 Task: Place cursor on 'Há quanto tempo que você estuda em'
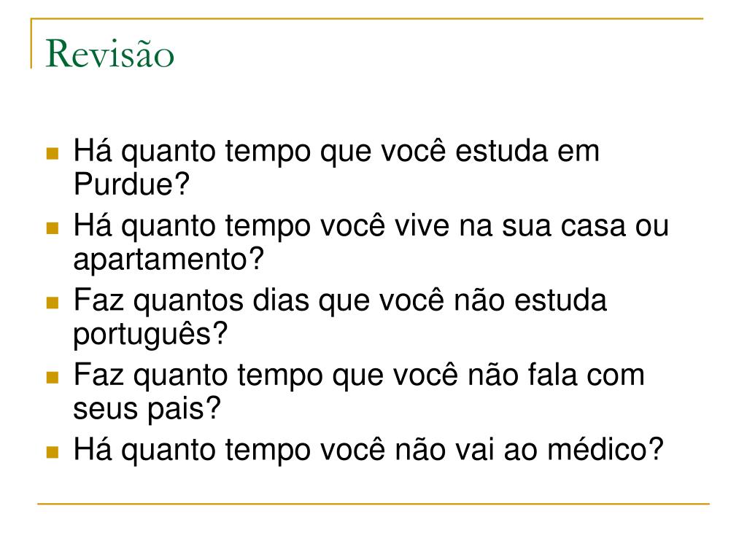point(336,152)
